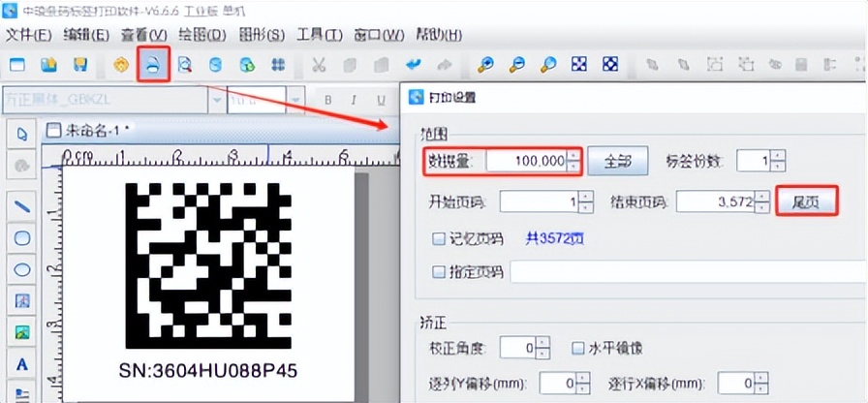Open database settings using the blue cylinder icon

215,65
